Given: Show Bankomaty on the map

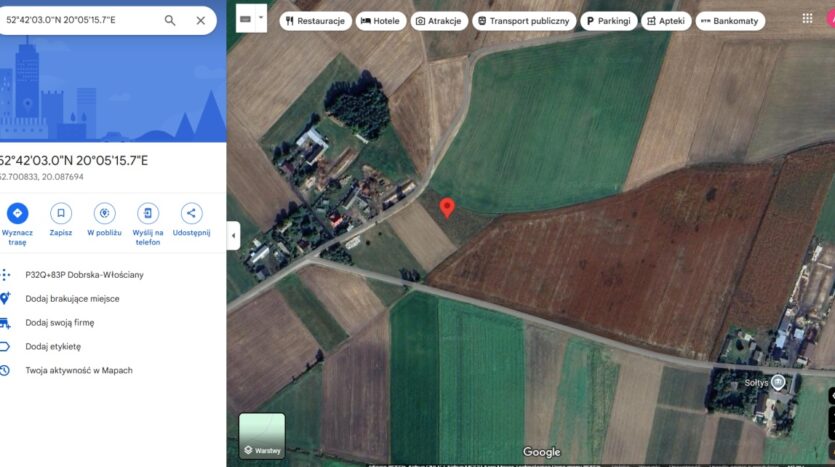Looking at the screenshot, I should point(730,21).
